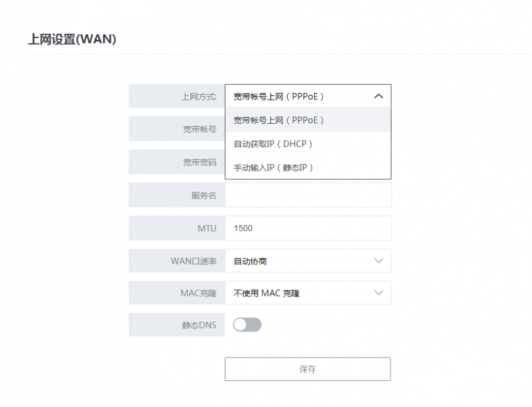Image resolution: width=532 pixels, height=407 pixels.
Task: Click the 上网方式 field label
Action: pos(199,96)
